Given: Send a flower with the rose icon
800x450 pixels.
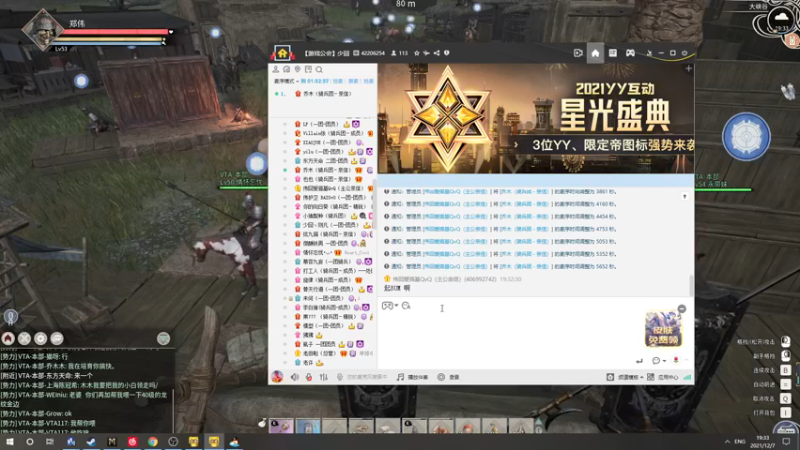Looking at the screenshot, I should pos(676,360).
